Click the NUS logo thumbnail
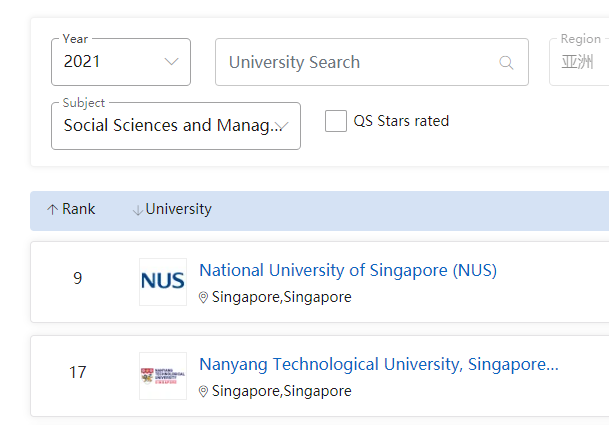The height and width of the screenshot is (425, 609). pyautogui.click(x=162, y=282)
